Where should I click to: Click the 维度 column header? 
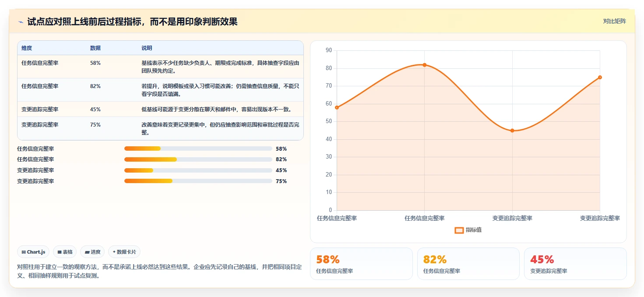pyautogui.click(x=27, y=48)
